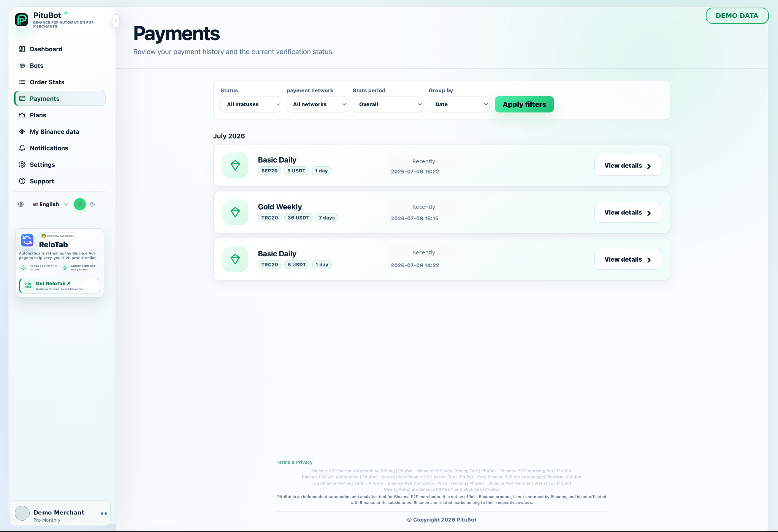Viewport: 778px width, 532px height.
Task: View details of the Gold Weekly payment
Action: 628,212
